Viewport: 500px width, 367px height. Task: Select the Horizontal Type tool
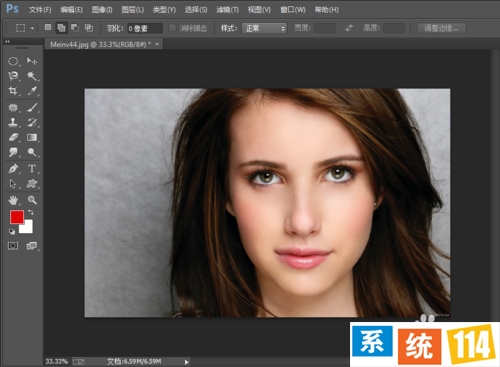[x=32, y=169]
